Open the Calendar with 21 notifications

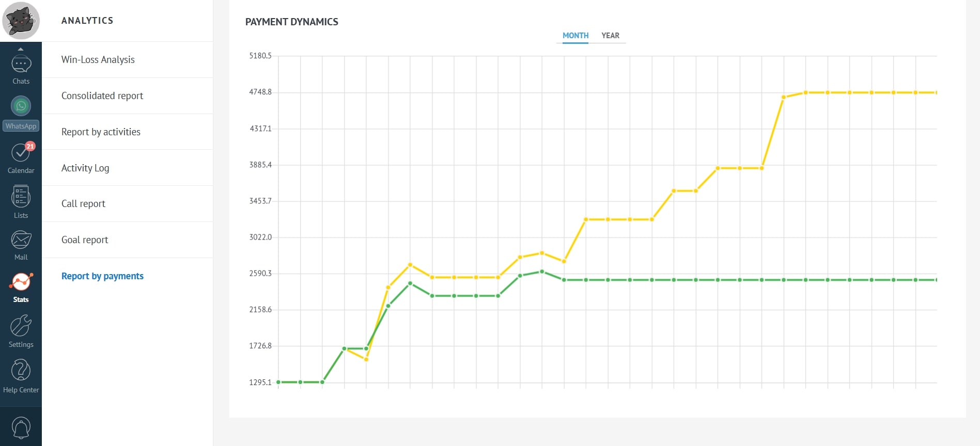click(x=21, y=153)
